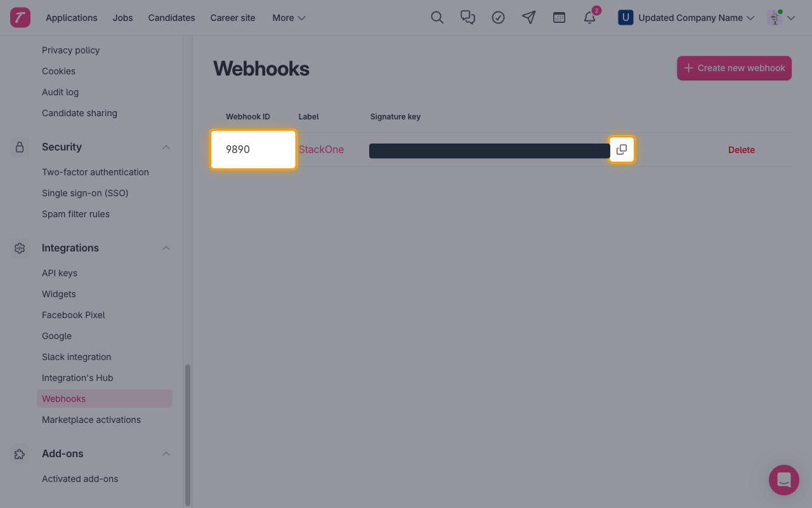
Task: Open the support chat bubble
Action: click(x=784, y=480)
